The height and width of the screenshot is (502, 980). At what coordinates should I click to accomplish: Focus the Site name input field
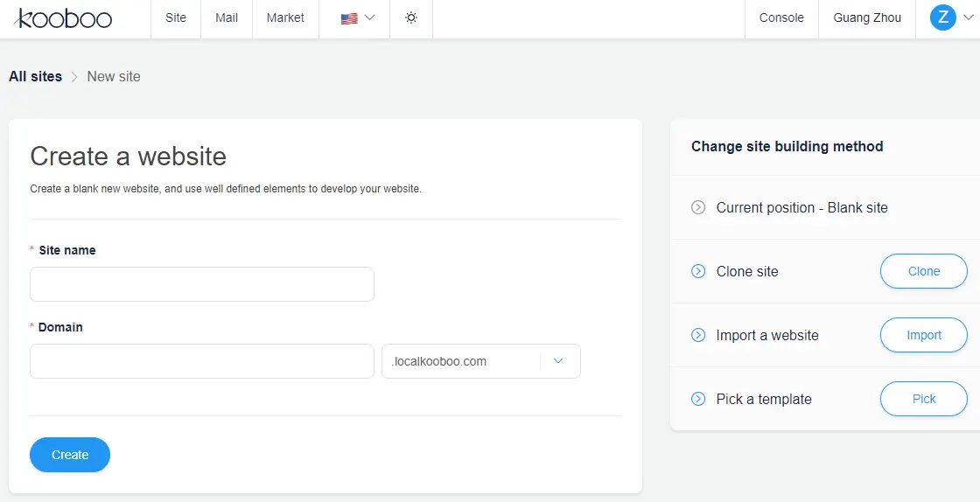pyautogui.click(x=202, y=284)
